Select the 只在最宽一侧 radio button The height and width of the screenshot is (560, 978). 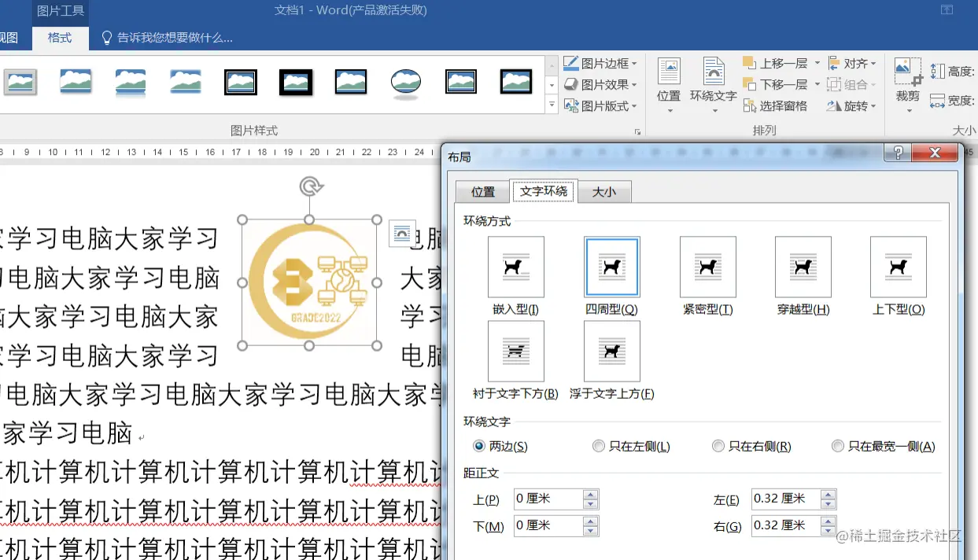(837, 446)
